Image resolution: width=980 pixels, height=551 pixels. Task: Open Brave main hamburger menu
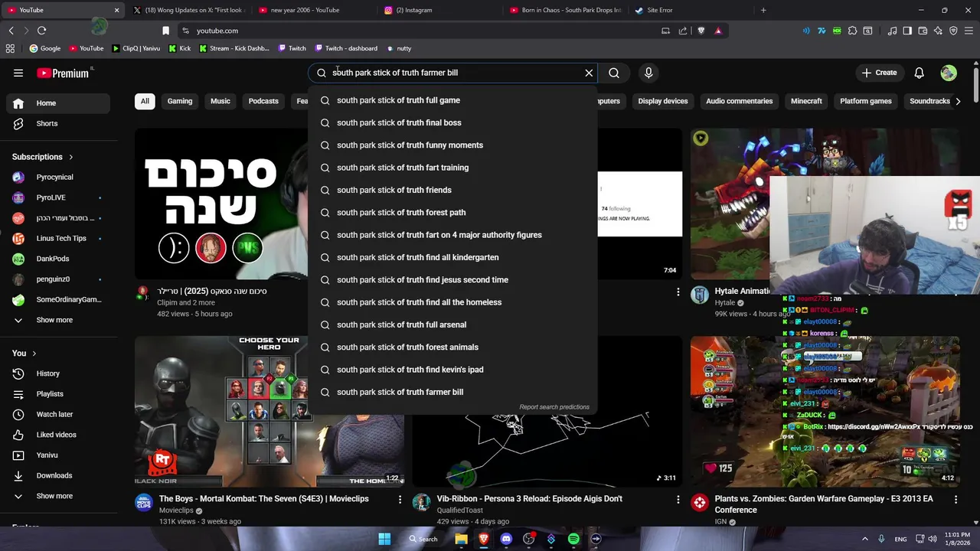pyautogui.click(x=969, y=31)
